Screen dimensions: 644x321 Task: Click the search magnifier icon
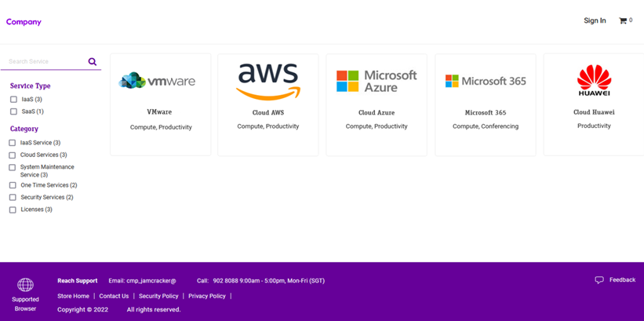click(x=93, y=62)
